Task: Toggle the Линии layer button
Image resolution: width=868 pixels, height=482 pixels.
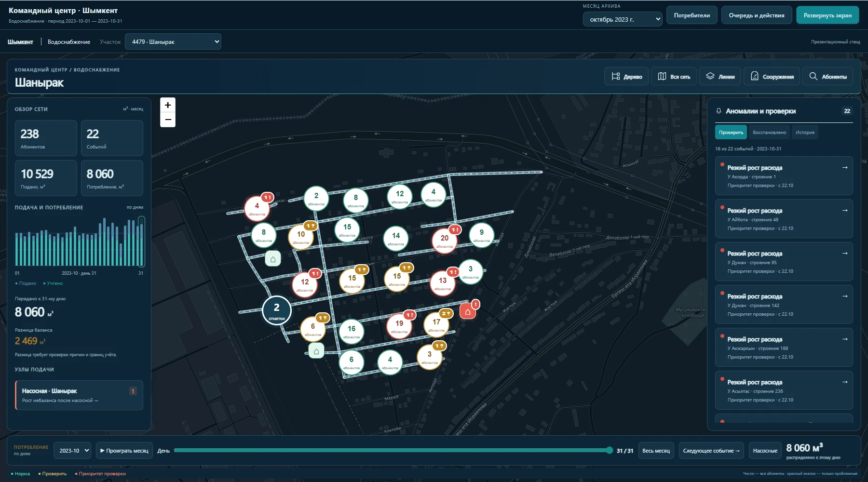Action: click(x=720, y=77)
